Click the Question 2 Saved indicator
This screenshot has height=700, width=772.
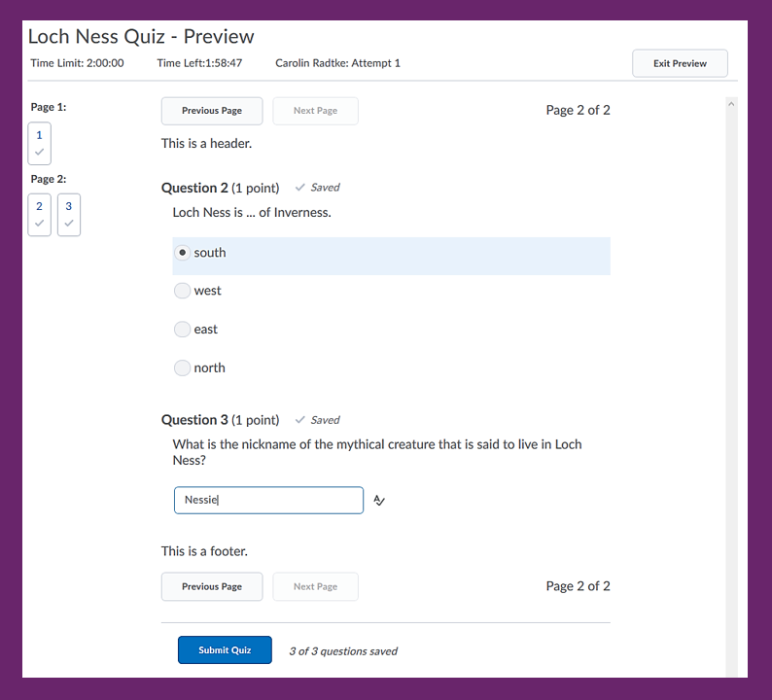(318, 188)
